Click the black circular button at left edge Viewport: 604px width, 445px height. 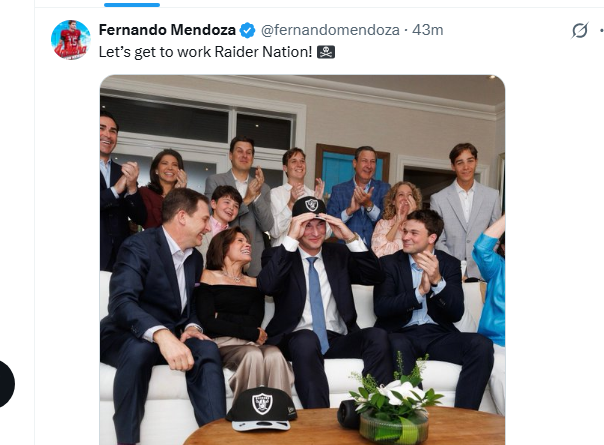tap(5, 382)
